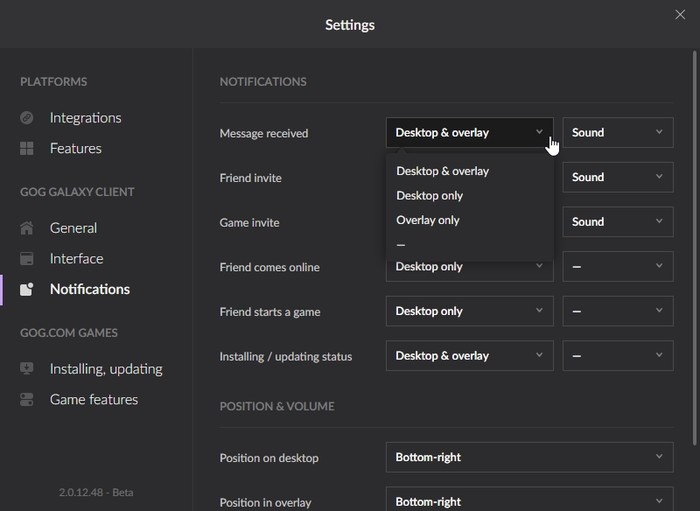Open Friend starts a game sound dropdown
This screenshot has width=700, height=511.
618,311
